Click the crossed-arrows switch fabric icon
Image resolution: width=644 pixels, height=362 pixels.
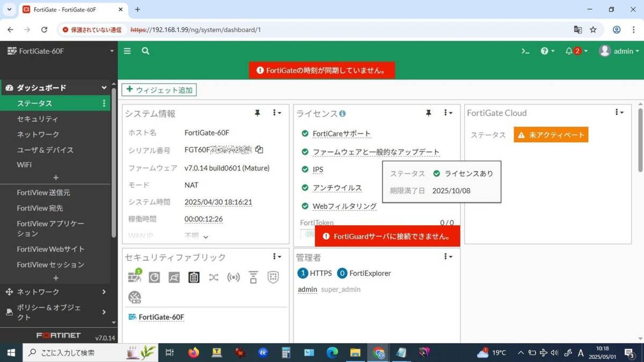(x=214, y=277)
